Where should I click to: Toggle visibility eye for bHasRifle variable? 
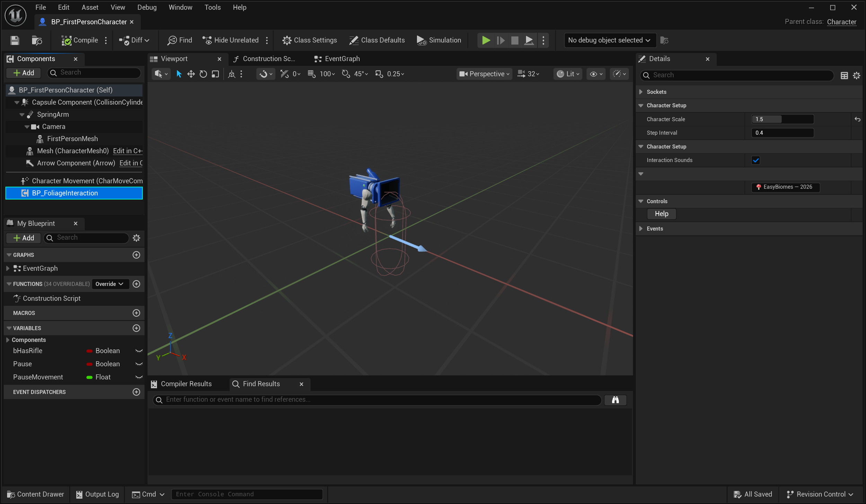(139, 351)
